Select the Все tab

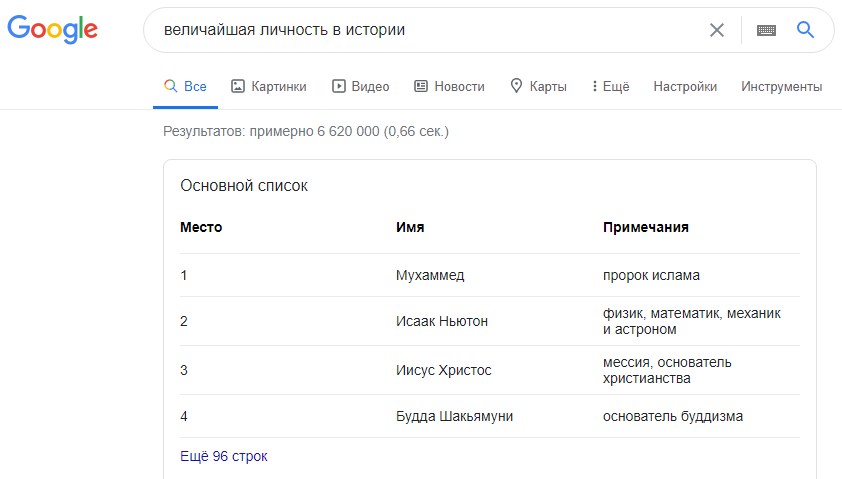pos(185,86)
